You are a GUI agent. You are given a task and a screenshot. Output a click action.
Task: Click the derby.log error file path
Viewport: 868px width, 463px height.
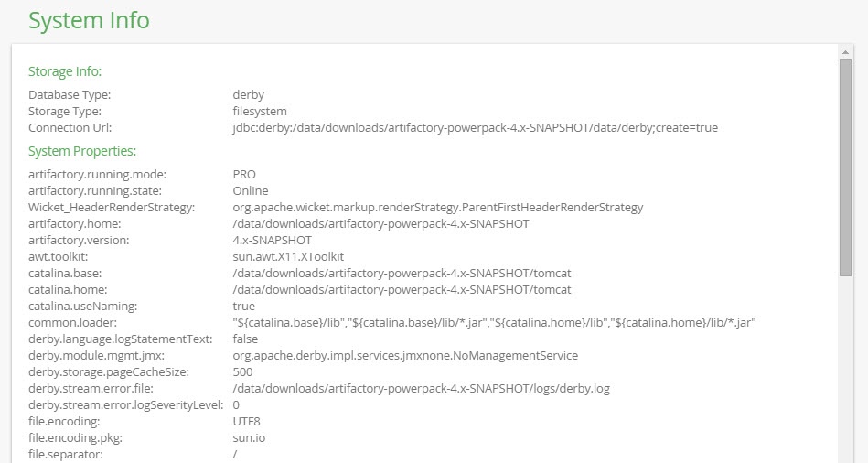pyautogui.click(x=421, y=389)
